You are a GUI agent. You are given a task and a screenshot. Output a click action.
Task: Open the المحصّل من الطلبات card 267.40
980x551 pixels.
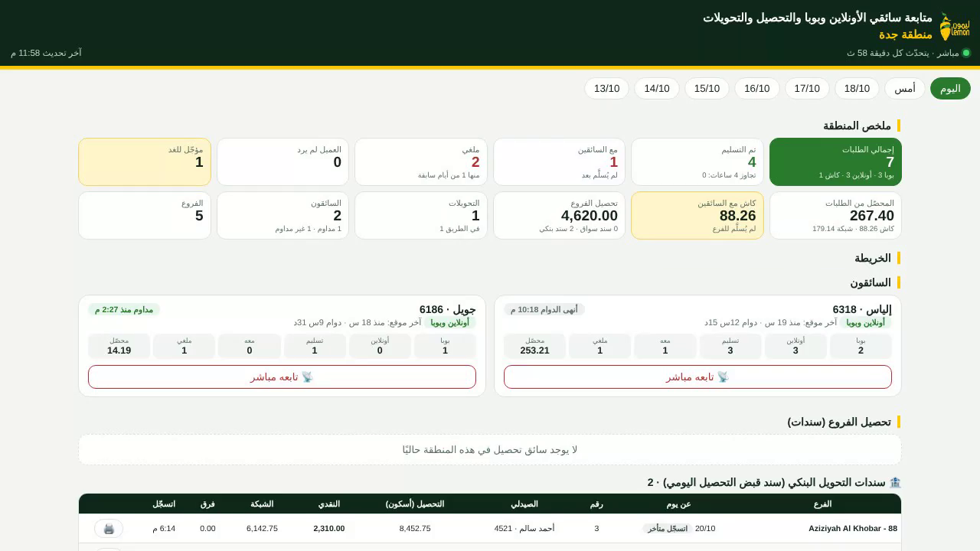coord(835,215)
